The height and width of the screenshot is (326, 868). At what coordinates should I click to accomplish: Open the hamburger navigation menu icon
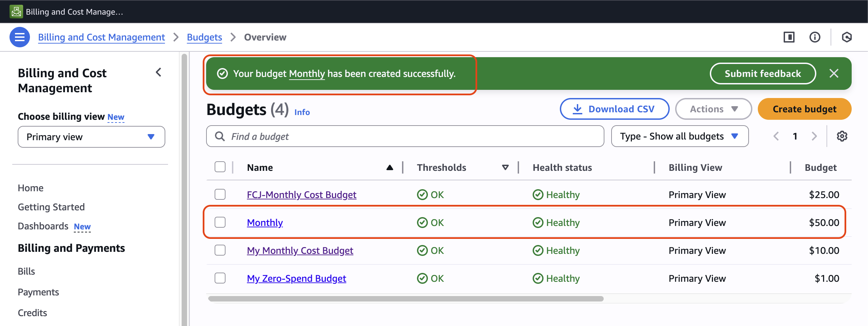19,37
